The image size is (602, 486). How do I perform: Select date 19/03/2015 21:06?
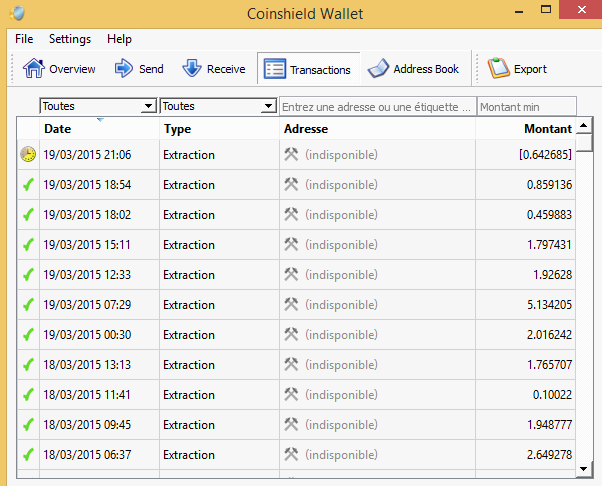[87, 154]
